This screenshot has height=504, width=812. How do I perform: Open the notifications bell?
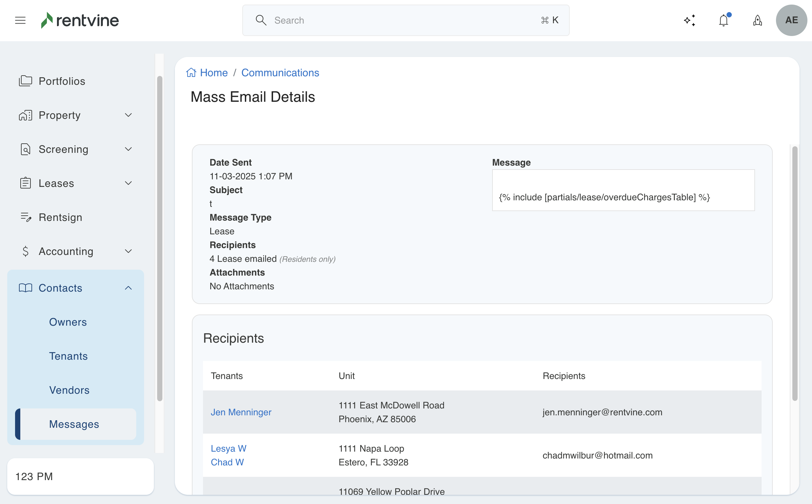pos(723,20)
